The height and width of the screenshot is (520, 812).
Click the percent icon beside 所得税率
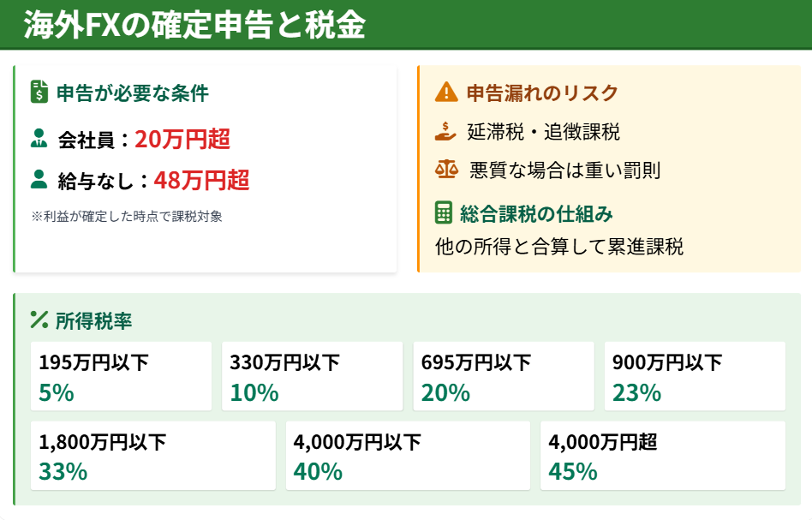39,320
